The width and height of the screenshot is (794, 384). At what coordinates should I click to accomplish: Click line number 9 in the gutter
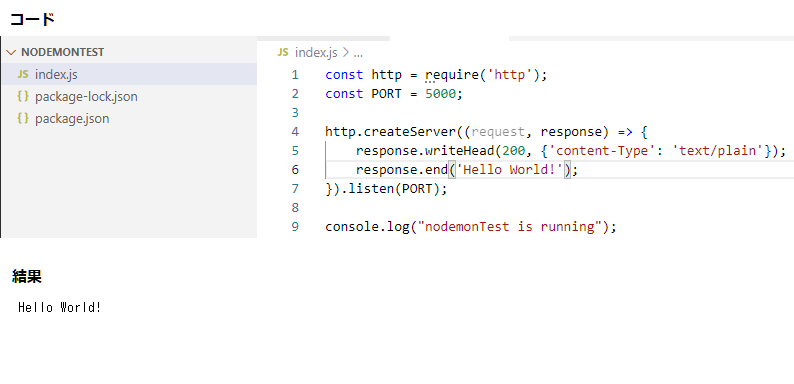[295, 226]
